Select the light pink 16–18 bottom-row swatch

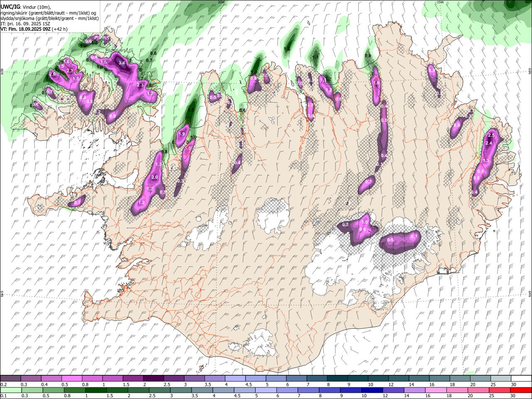click(x=435, y=390)
